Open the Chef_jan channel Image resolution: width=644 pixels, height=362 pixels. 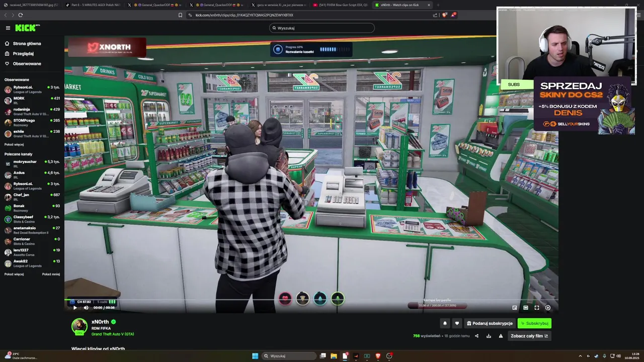coord(32,197)
